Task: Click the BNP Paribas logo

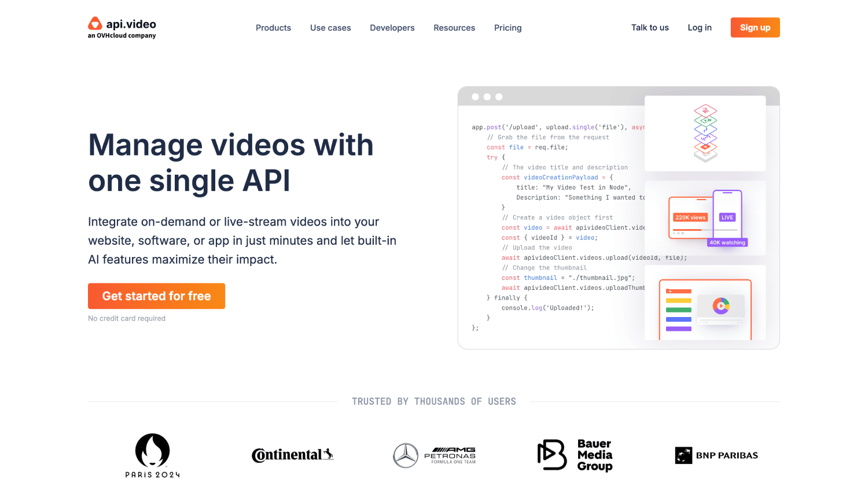Action: [716, 455]
